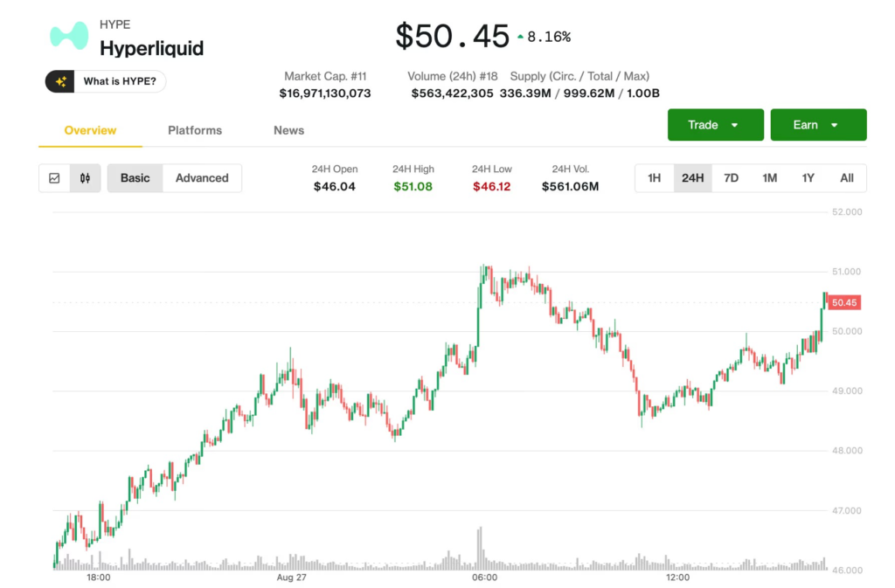
Task: Open the Earn dropdown menu
Action: coord(818,125)
